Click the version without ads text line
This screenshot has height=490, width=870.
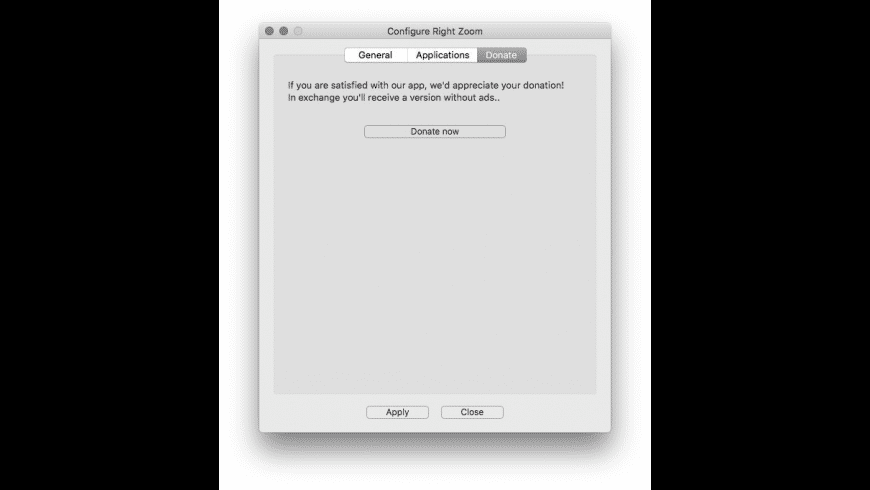(393, 98)
